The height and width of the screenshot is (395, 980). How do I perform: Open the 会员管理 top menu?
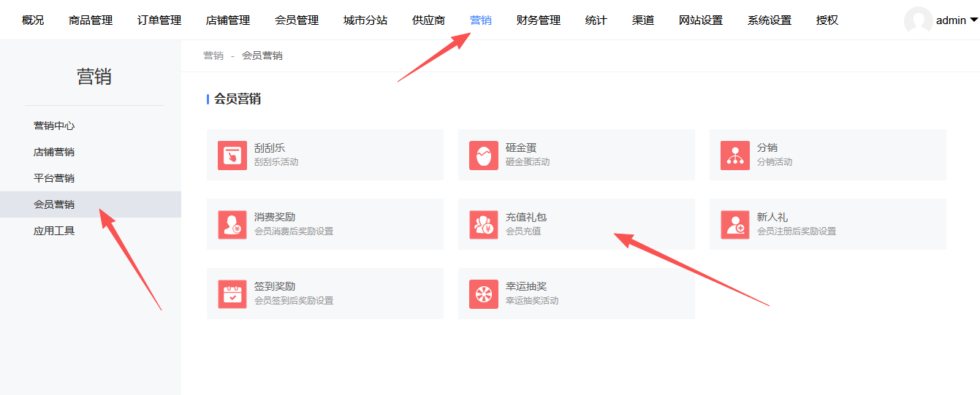pos(297,20)
